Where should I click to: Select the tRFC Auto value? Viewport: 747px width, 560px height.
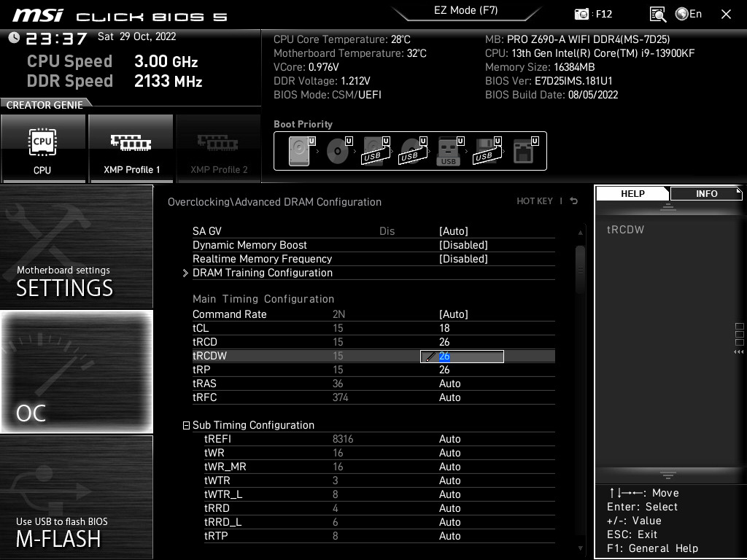pos(449,397)
